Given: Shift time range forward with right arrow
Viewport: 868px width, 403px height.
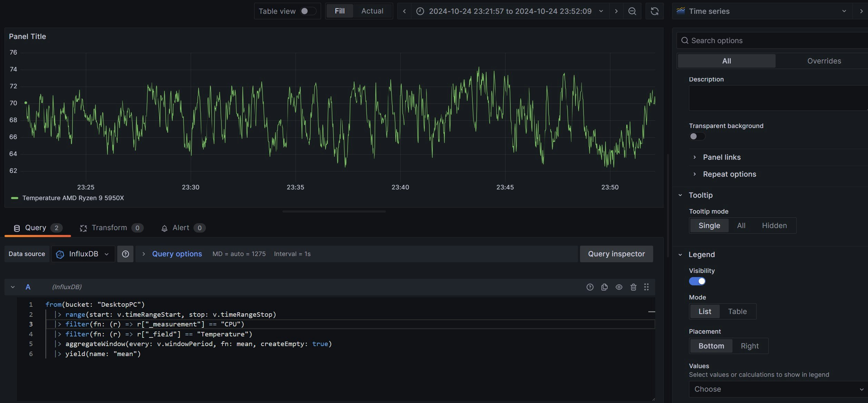Looking at the screenshot, I should coord(616,11).
